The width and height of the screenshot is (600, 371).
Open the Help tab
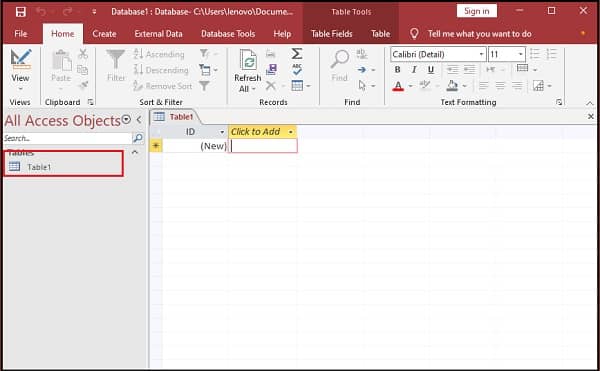[x=282, y=34]
